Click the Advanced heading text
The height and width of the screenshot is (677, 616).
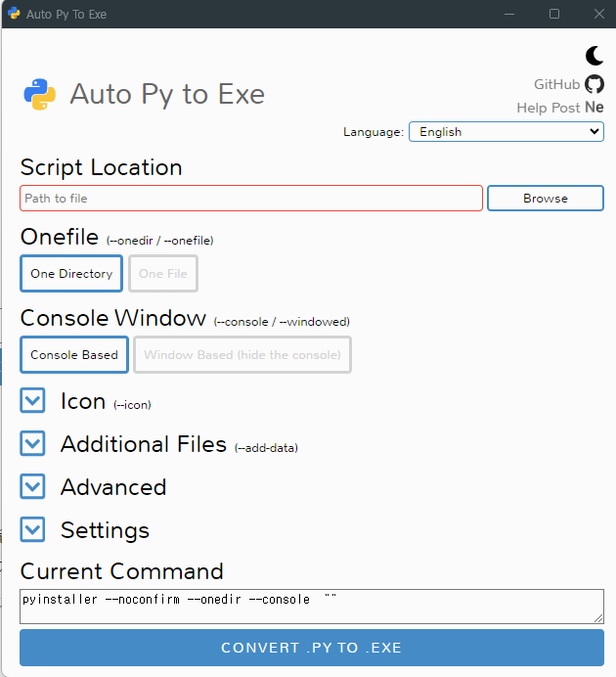point(113,487)
